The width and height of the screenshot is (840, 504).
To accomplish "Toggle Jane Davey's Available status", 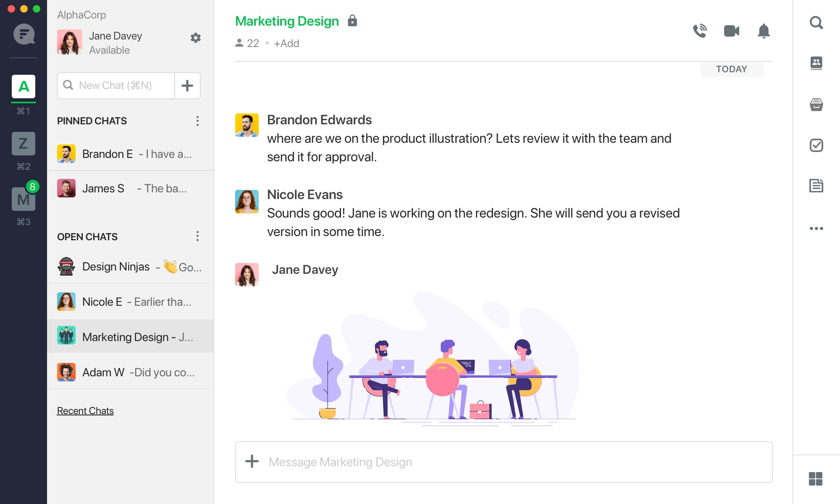I will 109,50.
